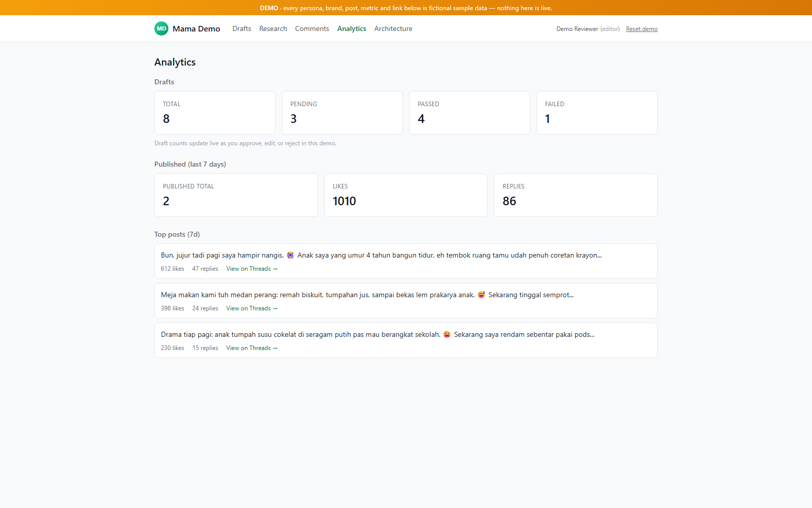Image resolution: width=812 pixels, height=508 pixels.
Task: Click the MD avatar logo
Action: click(161, 28)
